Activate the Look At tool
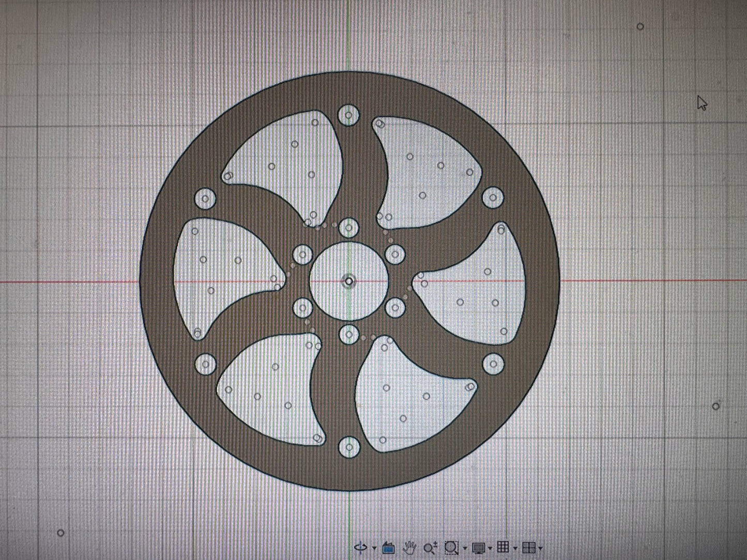The image size is (747, 560). click(x=389, y=548)
